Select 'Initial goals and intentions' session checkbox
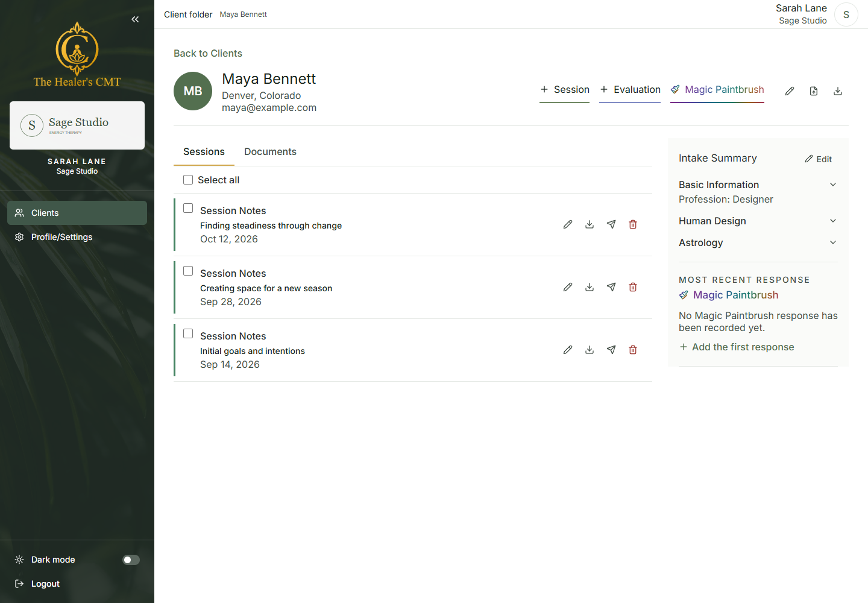Viewport: 868px width, 603px height. tap(188, 333)
